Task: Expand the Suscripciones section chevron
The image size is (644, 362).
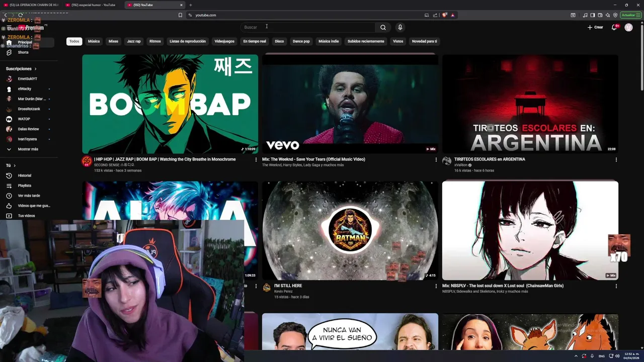Action: [35, 68]
